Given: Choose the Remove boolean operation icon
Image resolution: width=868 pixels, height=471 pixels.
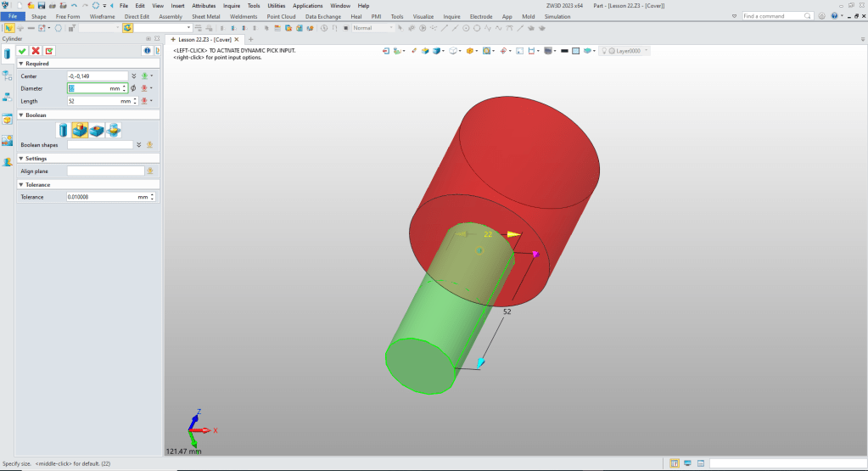Looking at the screenshot, I should (97, 130).
